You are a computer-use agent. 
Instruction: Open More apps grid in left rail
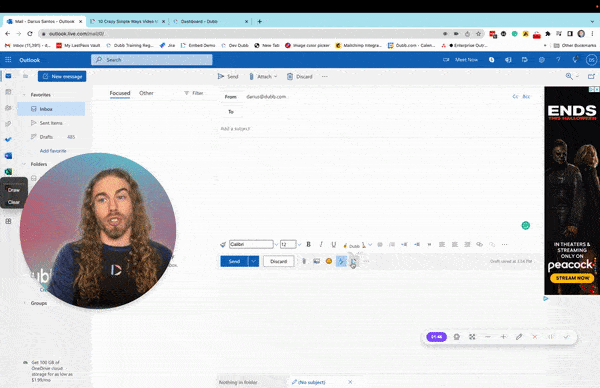coord(8,221)
